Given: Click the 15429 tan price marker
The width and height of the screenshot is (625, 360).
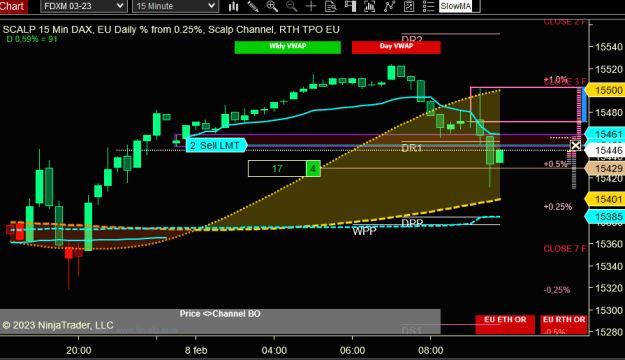Looking at the screenshot, I should [x=605, y=168].
